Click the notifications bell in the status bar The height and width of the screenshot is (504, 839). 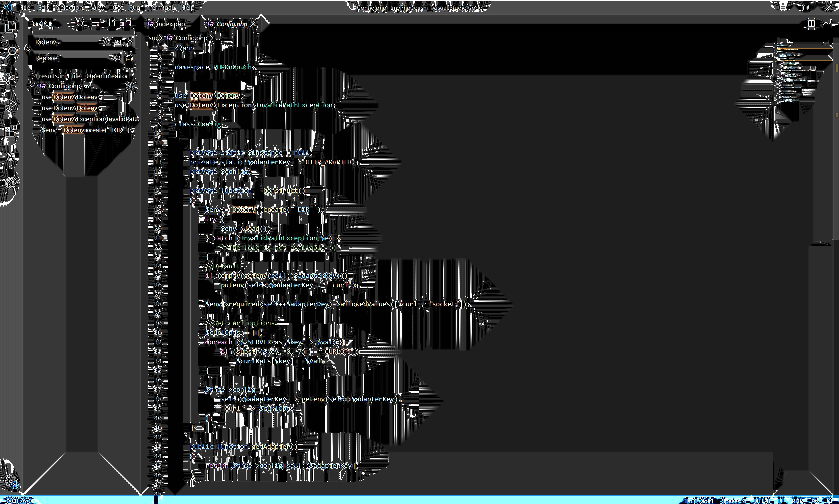pos(829,500)
